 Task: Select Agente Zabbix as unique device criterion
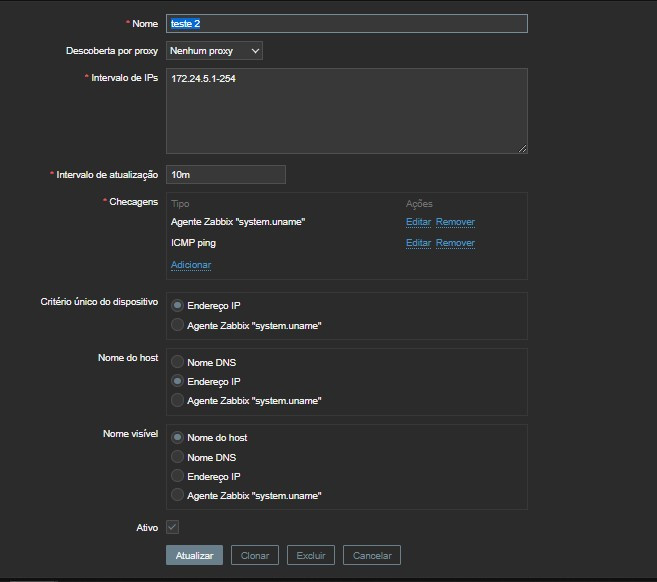click(178, 325)
